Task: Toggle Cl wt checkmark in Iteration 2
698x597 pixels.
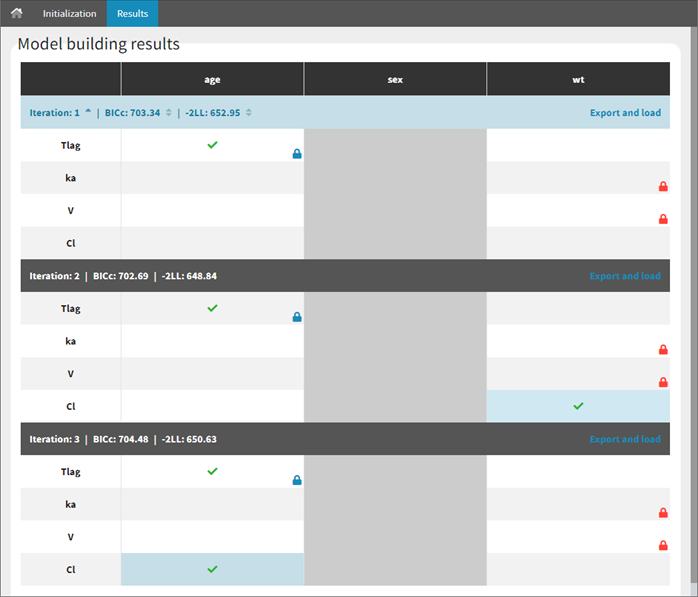Action: point(578,406)
